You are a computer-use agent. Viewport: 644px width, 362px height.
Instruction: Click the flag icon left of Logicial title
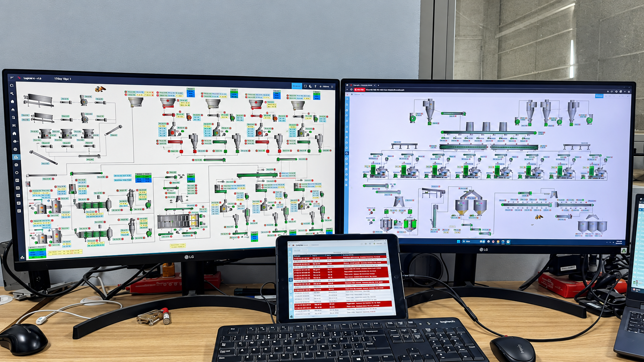point(12,78)
